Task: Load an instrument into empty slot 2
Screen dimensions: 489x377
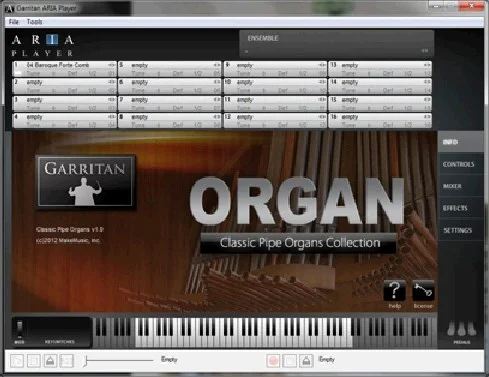Action: (34, 82)
